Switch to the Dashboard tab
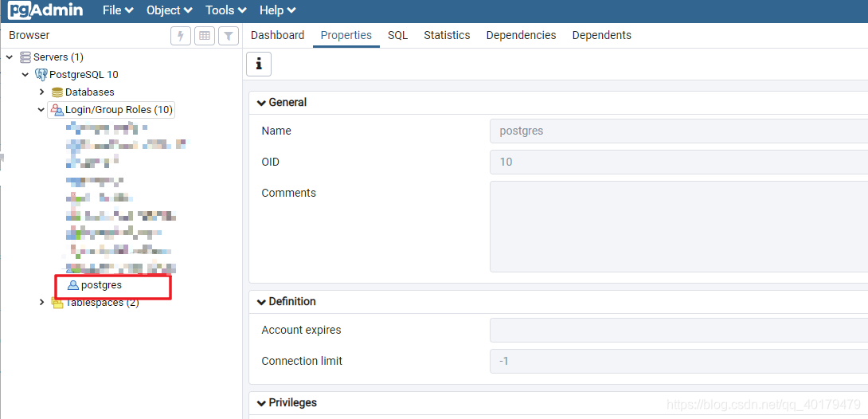Viewport: 868px width, 419px height. tap(277, 35)
